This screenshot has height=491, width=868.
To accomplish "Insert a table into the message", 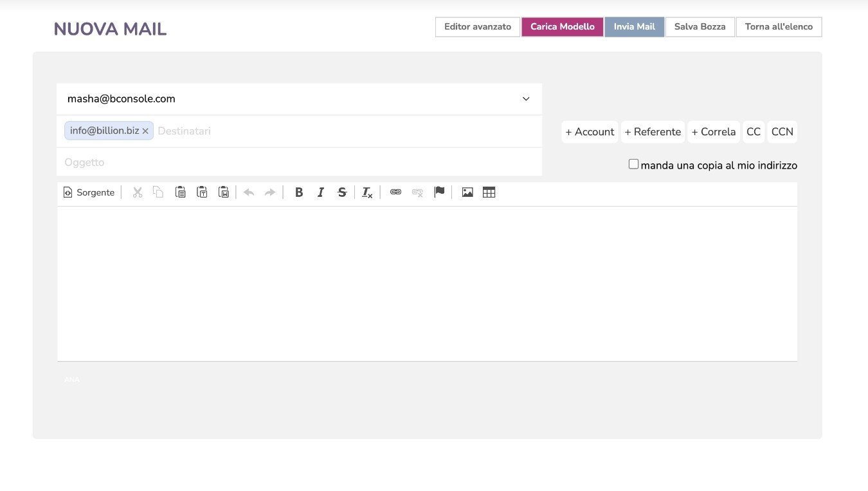I will (x=489, y=192).
